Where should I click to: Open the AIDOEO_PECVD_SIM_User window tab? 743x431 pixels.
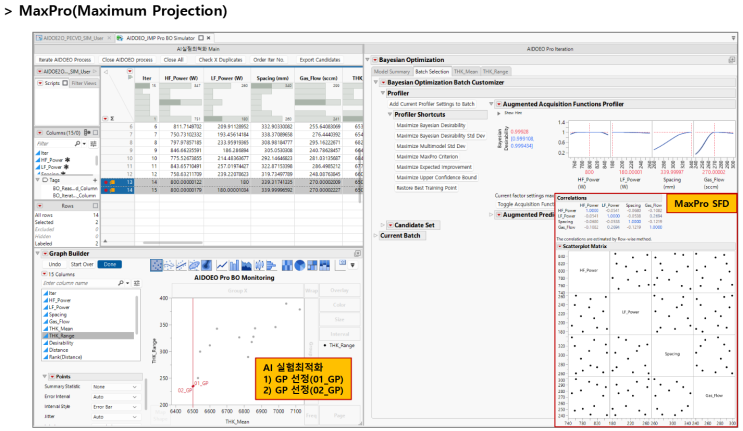73,38
